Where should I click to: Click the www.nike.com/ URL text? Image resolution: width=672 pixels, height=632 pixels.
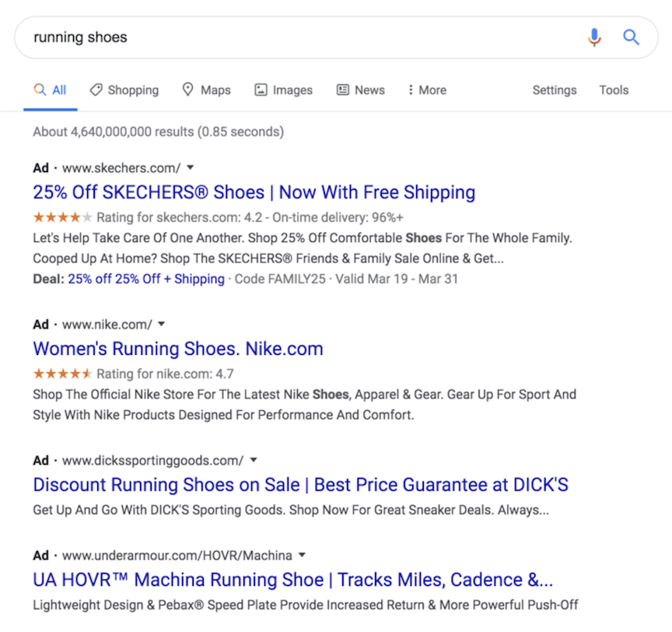click(107, 325)
